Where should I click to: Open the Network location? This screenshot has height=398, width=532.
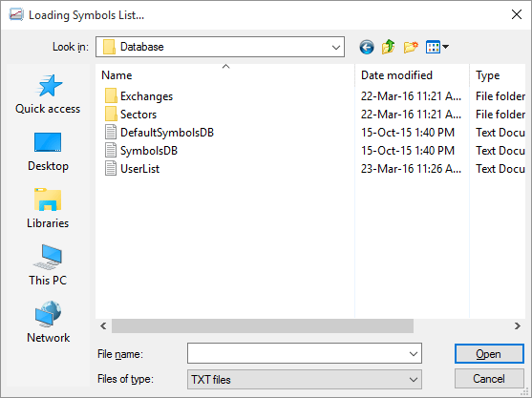(x=48, y=322)
